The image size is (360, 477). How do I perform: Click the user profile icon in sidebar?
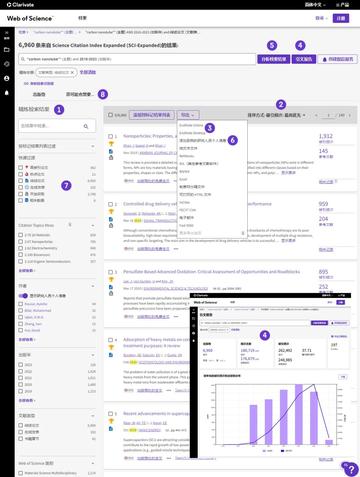[7, 78]
